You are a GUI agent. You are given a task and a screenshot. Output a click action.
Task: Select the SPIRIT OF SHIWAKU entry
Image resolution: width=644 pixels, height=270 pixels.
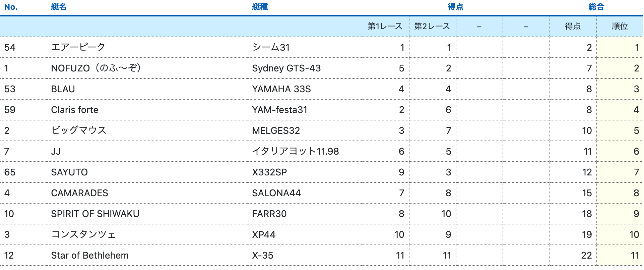click(95, 214)
